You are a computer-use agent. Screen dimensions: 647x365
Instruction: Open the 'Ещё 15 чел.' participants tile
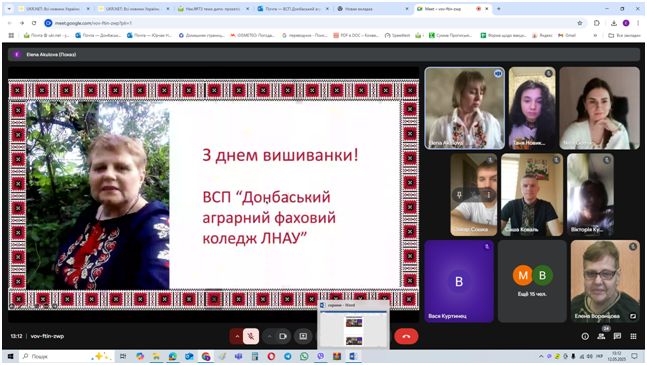pos(532,281)
